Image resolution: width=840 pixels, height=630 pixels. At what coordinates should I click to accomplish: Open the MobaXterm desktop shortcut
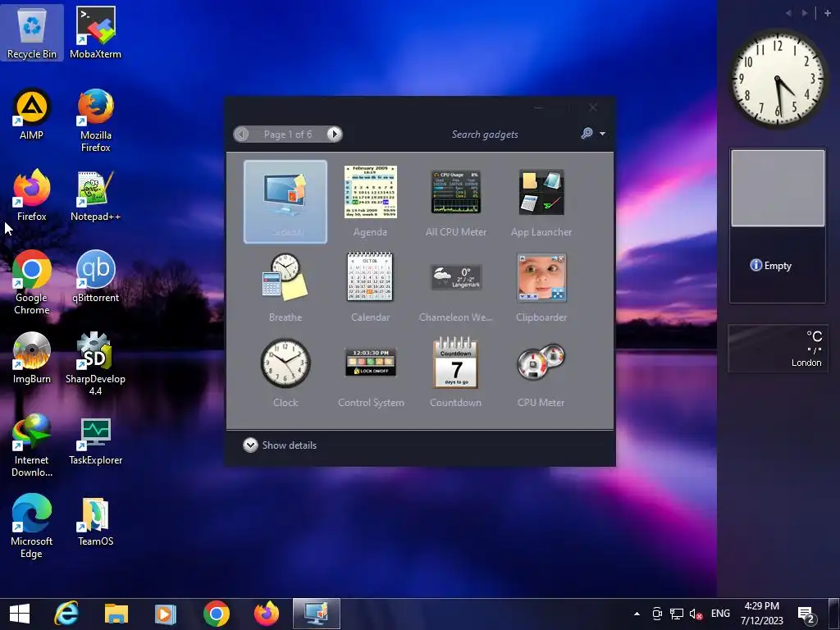click(95, 33)
